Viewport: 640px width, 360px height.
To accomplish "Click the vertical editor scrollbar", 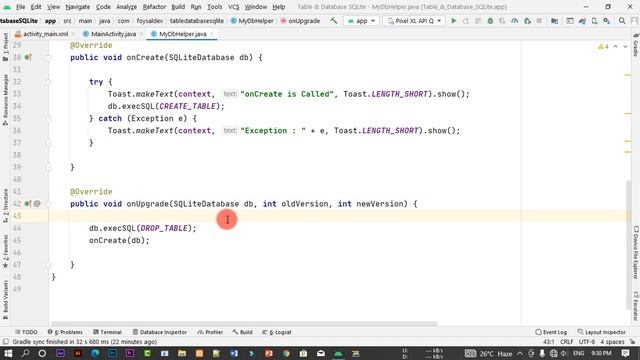I will click(x=628, y=245).
